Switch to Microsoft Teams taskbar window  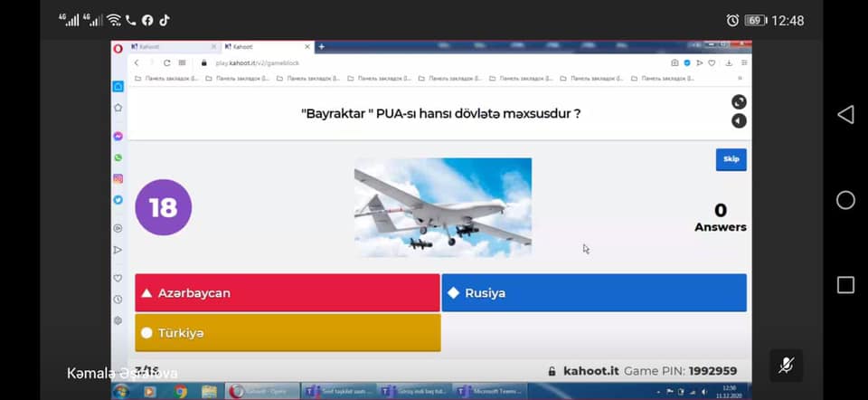(489, 392)
